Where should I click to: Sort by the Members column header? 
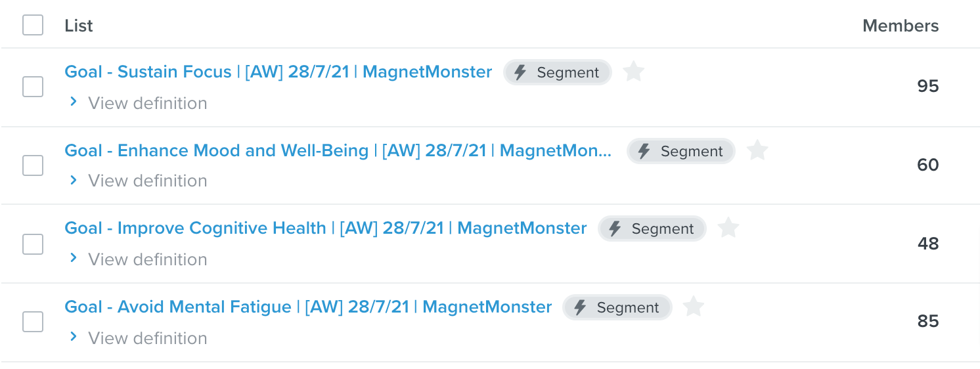coord(901,26)
